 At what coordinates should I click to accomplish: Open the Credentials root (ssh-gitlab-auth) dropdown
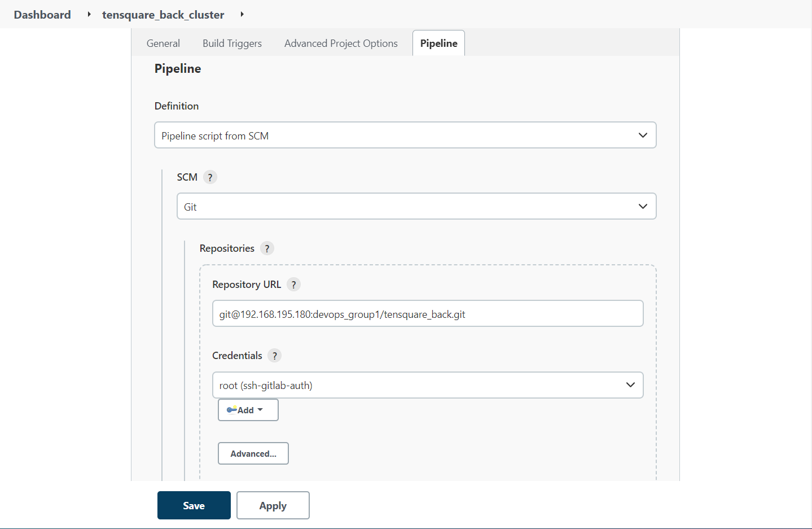click(427, 385)
